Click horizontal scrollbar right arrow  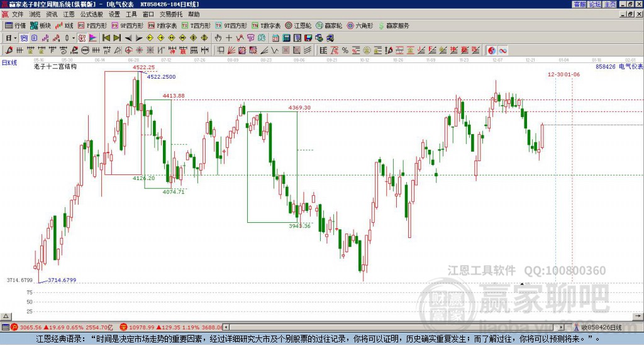[x=562, y=327]
